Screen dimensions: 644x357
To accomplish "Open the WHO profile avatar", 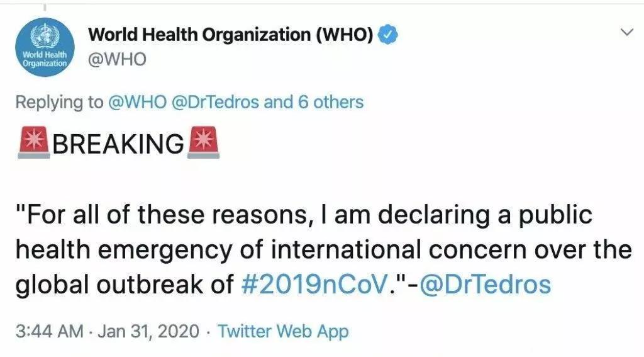I will point(45,47).
